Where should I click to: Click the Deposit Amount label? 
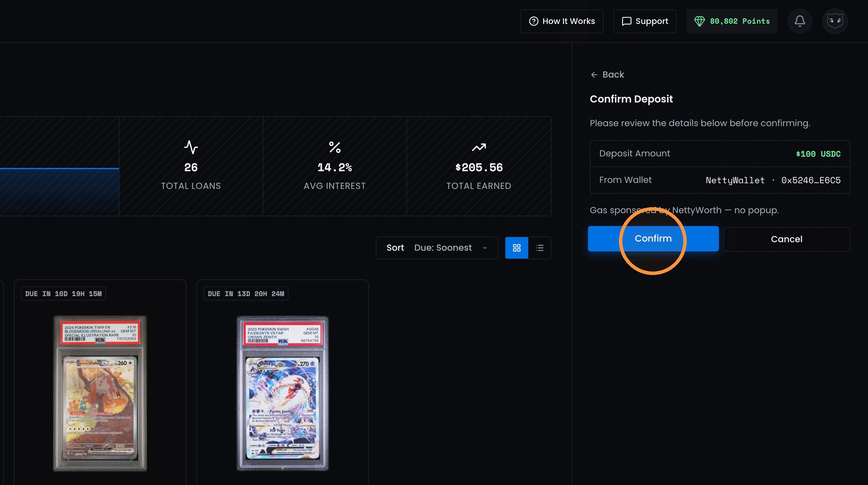click(634, 153)
